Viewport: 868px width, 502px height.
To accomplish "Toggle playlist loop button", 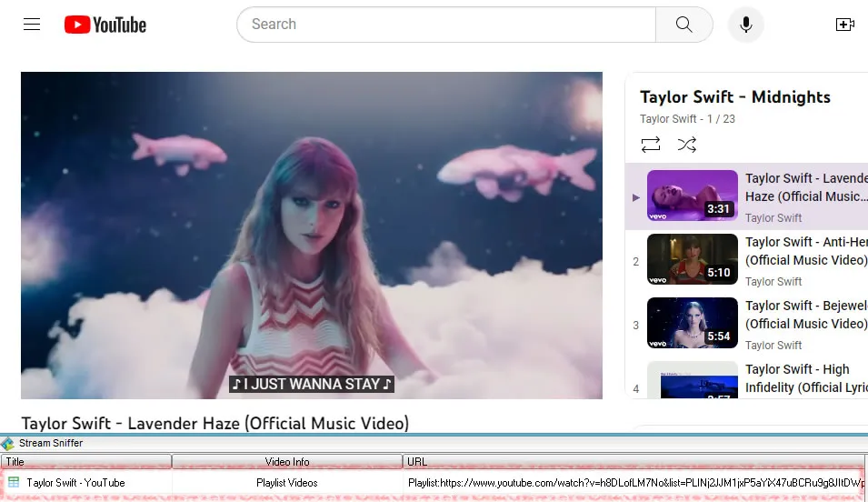I will click(651, 145).
